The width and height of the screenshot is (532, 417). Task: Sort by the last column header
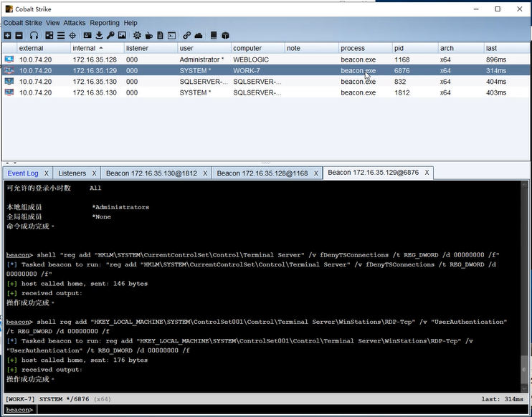tap(507, 48)
